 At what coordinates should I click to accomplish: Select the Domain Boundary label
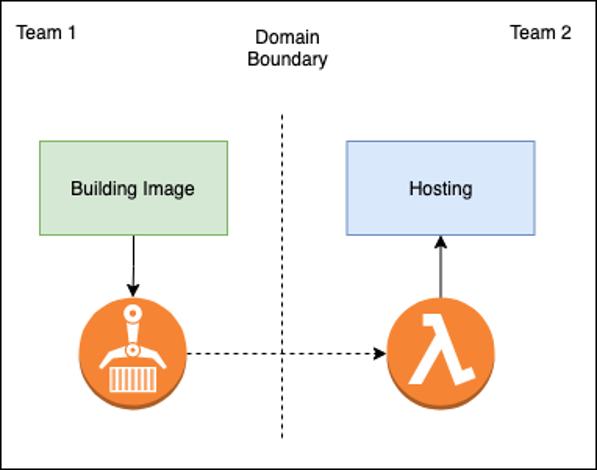287,48
